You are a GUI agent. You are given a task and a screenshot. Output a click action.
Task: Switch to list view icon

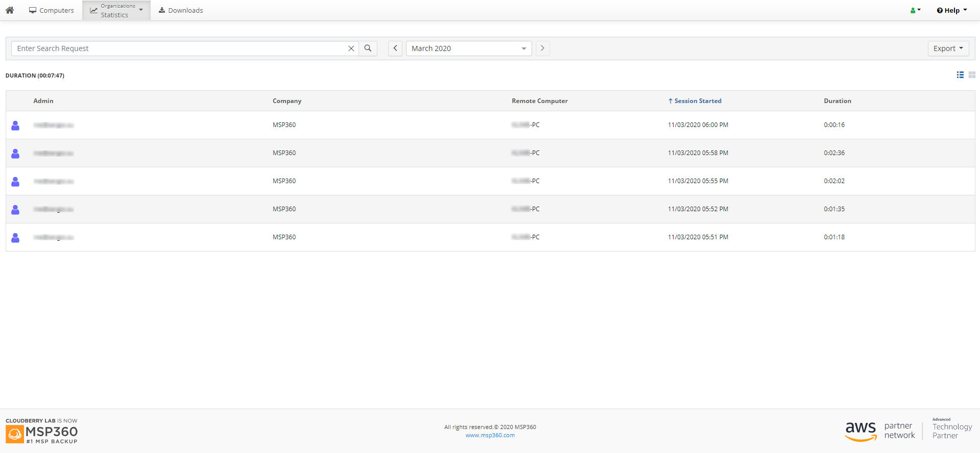tap(960, 75)
